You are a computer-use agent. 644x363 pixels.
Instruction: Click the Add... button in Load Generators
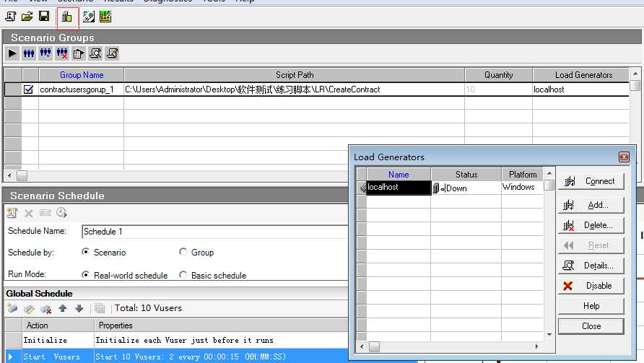[591, 205]
